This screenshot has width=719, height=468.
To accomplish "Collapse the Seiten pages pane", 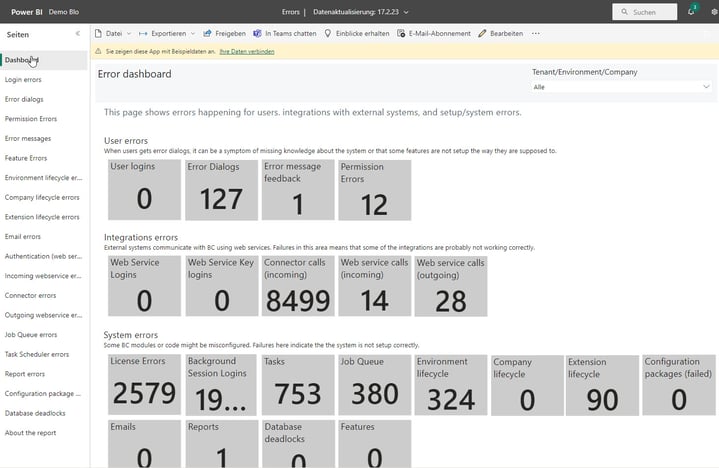I will pos(77,33).
